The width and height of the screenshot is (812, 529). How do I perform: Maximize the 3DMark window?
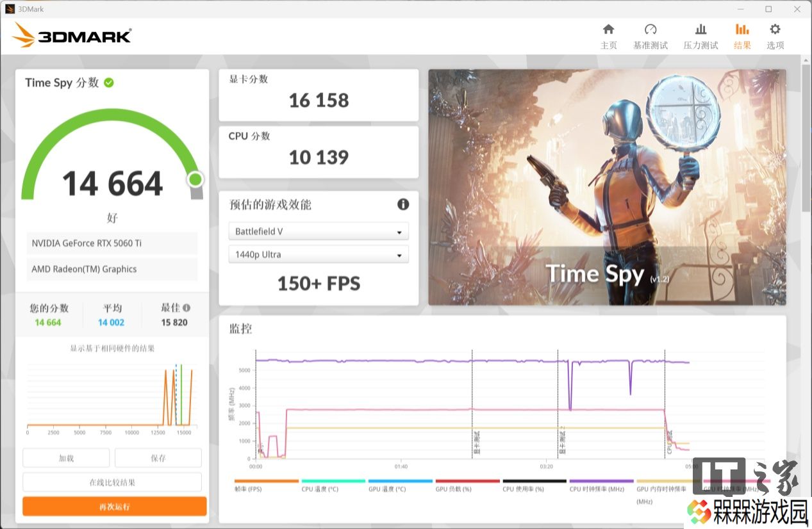coord(768,9)
